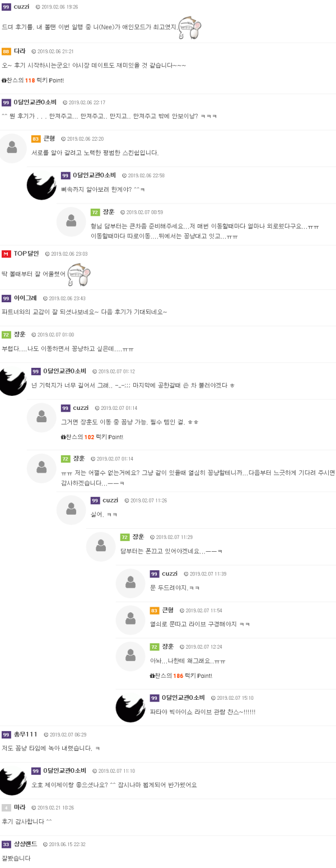Viewport: 336px width, 868px height.
Task: Click the orange 88 badge beside 다라
Action: [6, 51]
